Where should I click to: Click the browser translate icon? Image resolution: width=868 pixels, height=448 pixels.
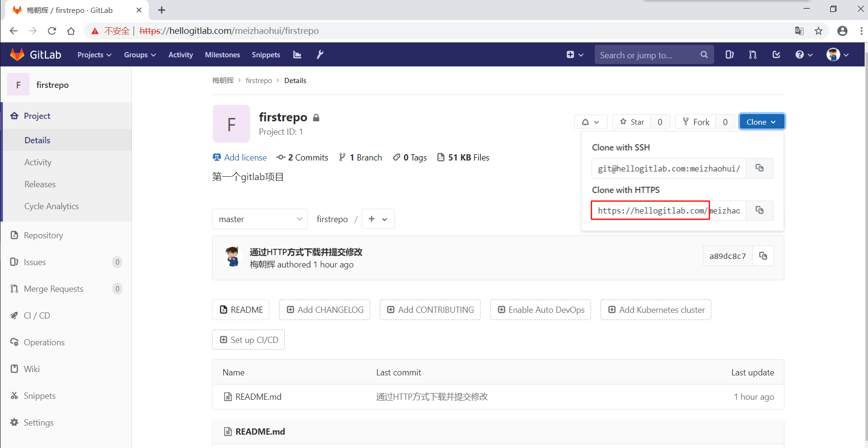(799, 31)
